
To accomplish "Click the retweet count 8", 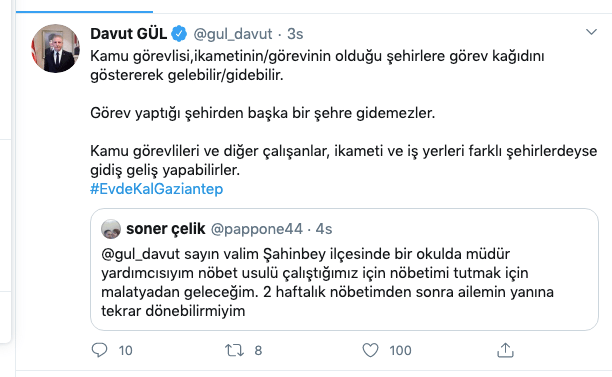I will click(258, 350).
